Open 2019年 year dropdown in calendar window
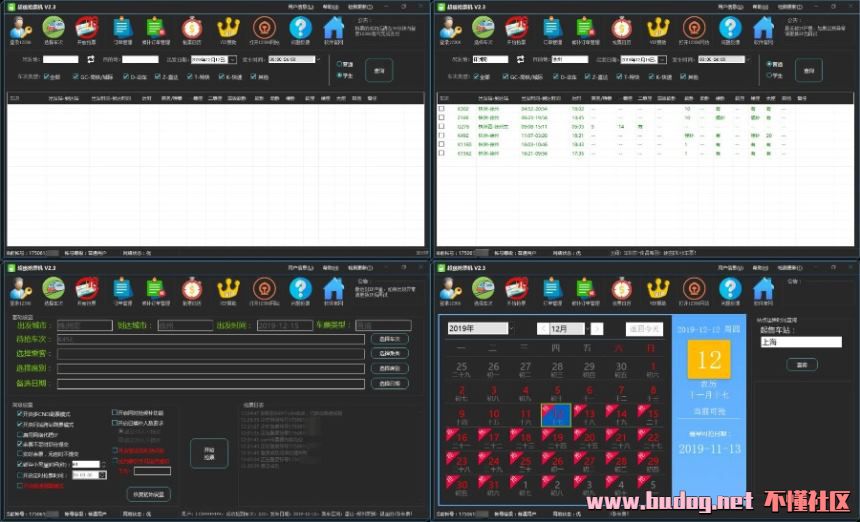 click(x=511, y=328)
